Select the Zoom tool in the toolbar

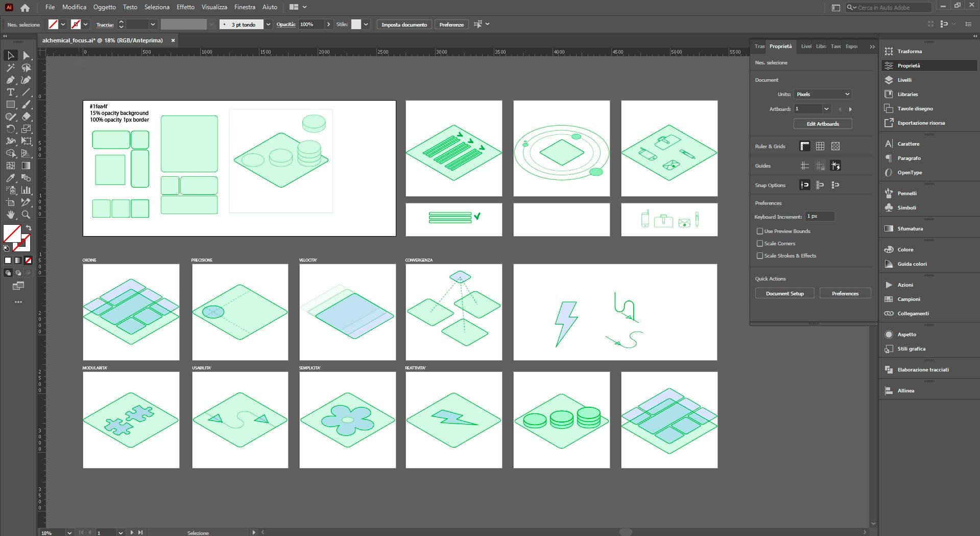click(x=26, y=215)
